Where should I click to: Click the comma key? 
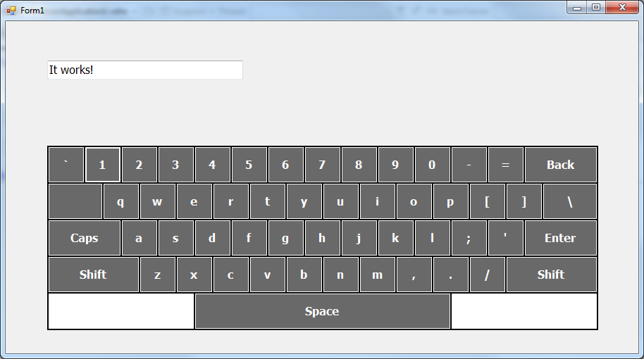coord(414,274)
